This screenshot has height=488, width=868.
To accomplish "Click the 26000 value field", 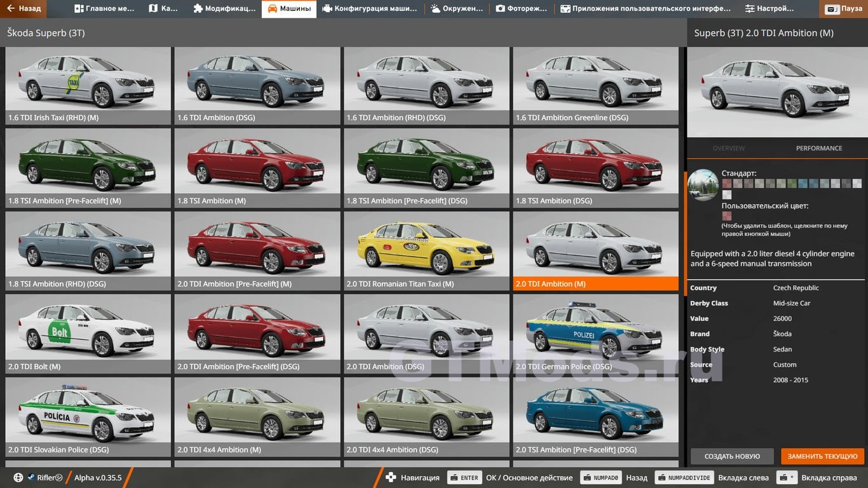I will pos(782,318).
